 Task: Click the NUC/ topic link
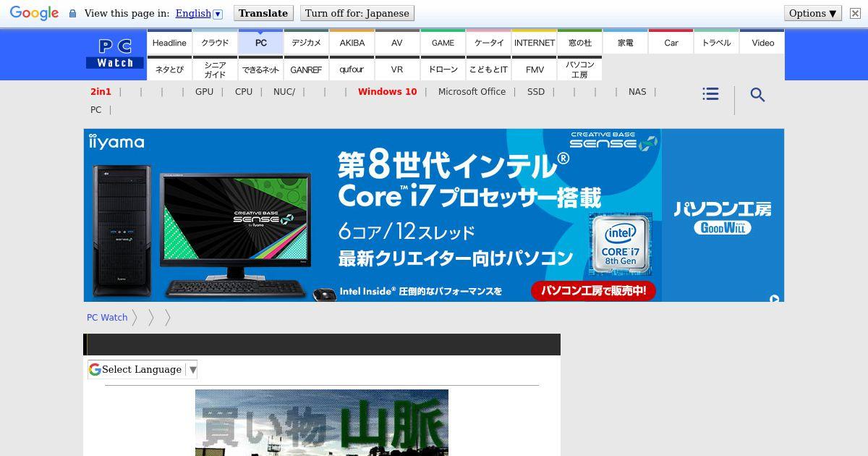(x=284, y=92)
